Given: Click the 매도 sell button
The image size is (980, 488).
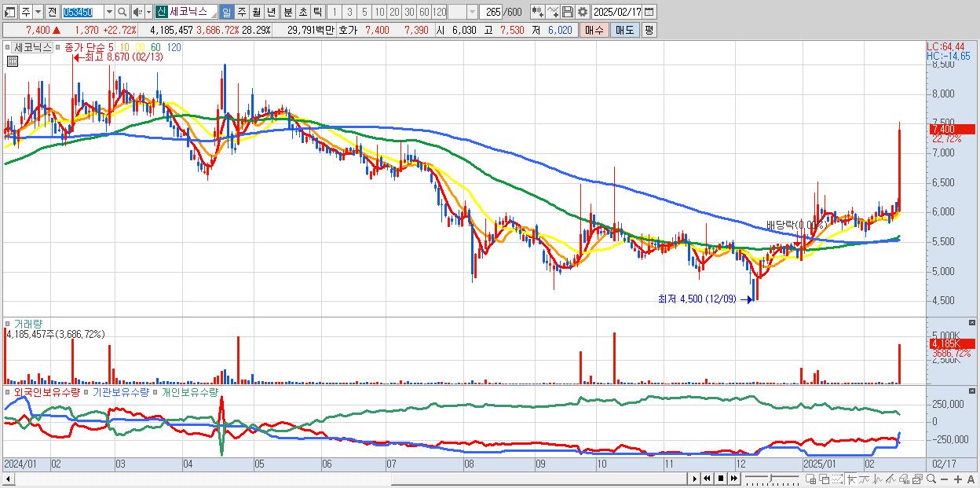Looking at the screenshot, I should coord(624,30).
